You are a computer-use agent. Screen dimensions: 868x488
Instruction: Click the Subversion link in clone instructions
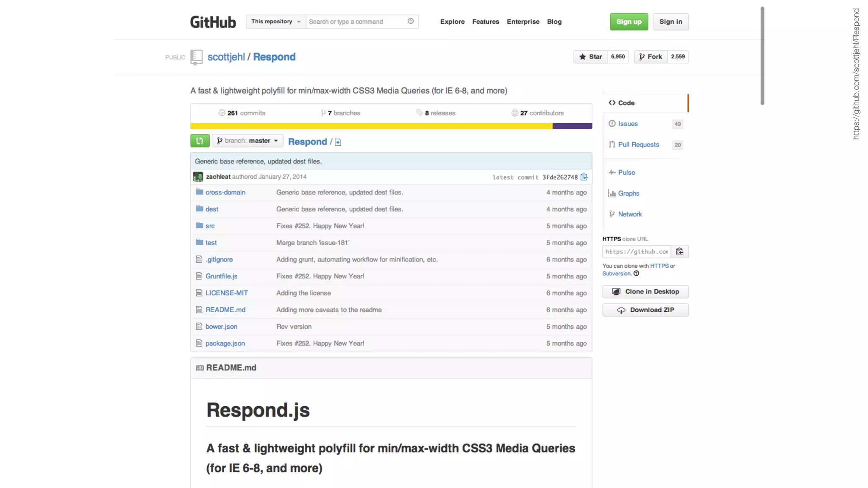point(617,274)
